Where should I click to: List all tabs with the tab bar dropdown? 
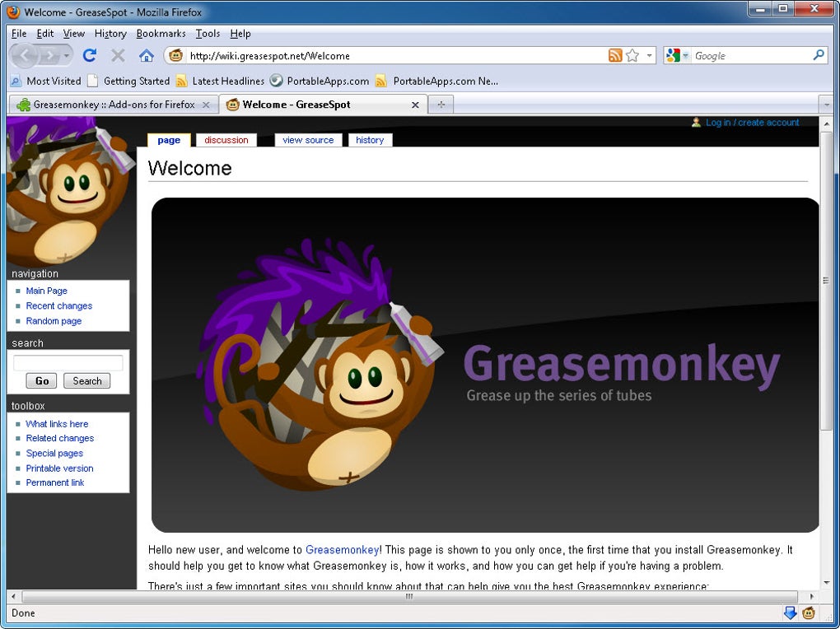(827, 105)
